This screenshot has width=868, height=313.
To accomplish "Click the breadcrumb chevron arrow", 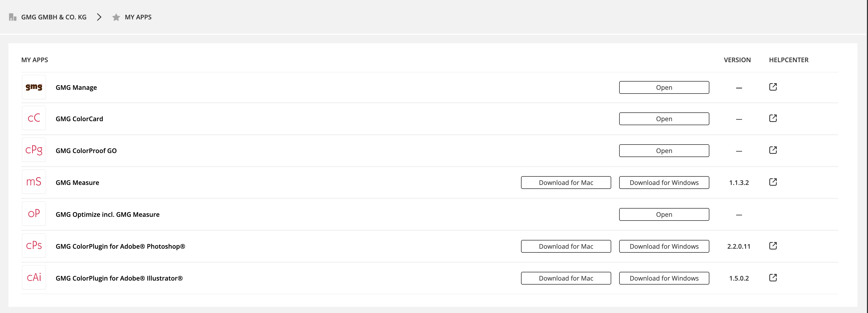I will pyautogui.click(x=99, y=17).
